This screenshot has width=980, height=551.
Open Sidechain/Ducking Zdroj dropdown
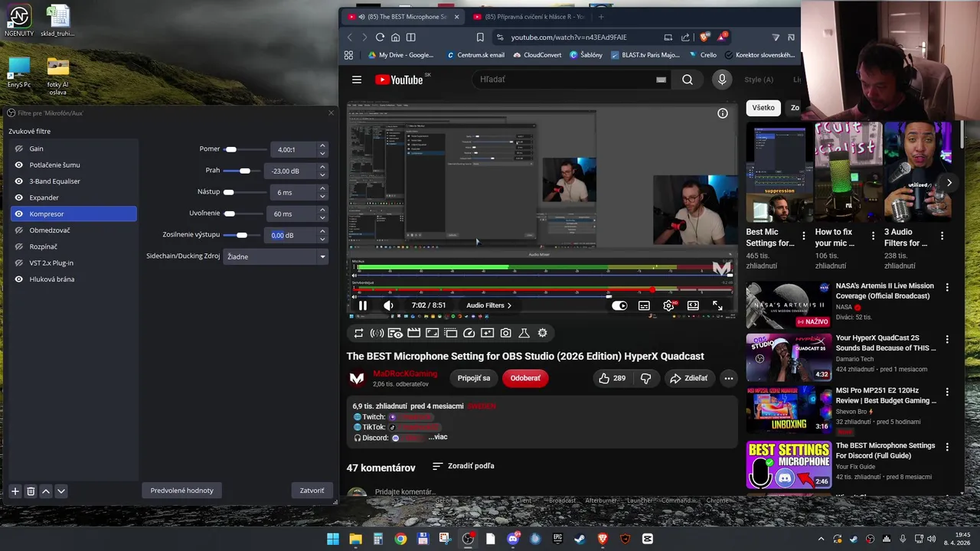[276, 256]
